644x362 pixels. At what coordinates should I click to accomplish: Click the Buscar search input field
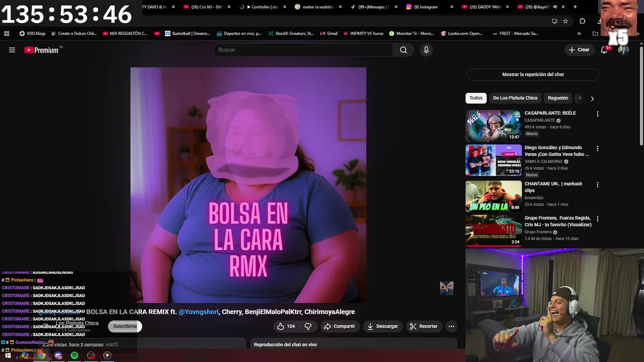[303, 50]
